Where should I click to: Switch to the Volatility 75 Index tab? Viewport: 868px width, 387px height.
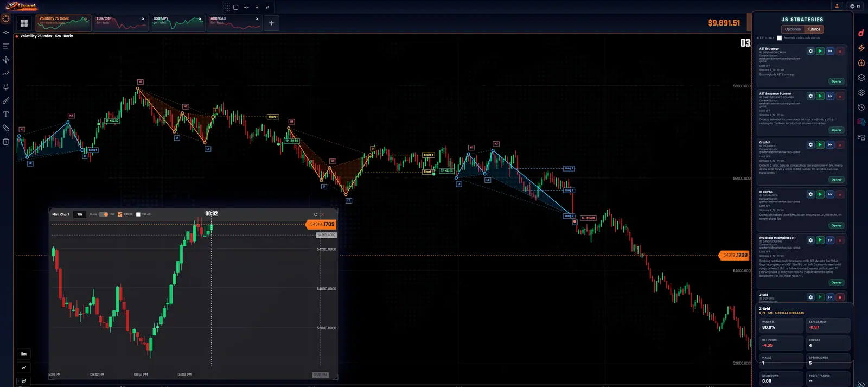pos(63,23)
